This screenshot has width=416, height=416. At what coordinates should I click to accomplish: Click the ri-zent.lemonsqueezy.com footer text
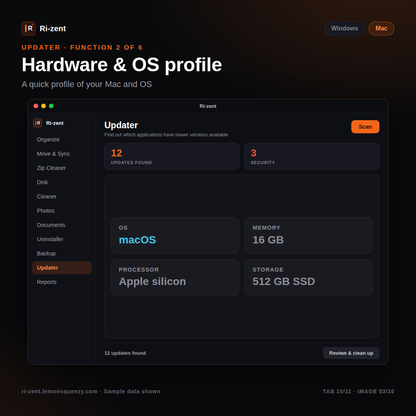pos(60,391)
